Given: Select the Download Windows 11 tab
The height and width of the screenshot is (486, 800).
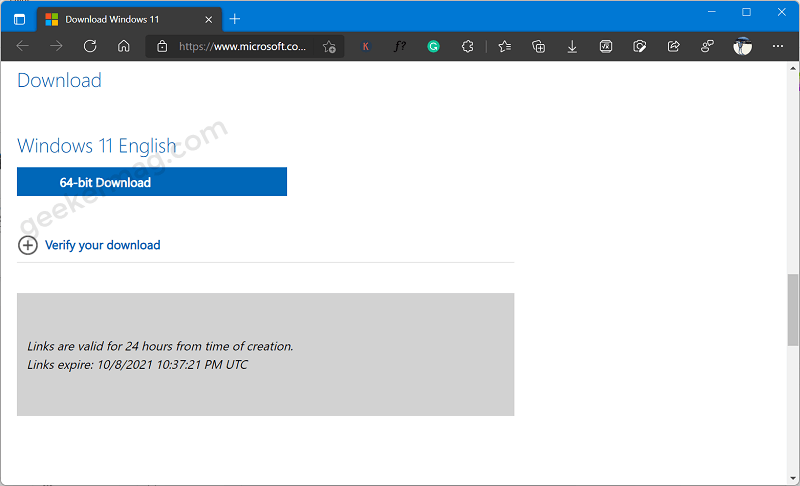Looking at the screenshot, I should (129, 19).
